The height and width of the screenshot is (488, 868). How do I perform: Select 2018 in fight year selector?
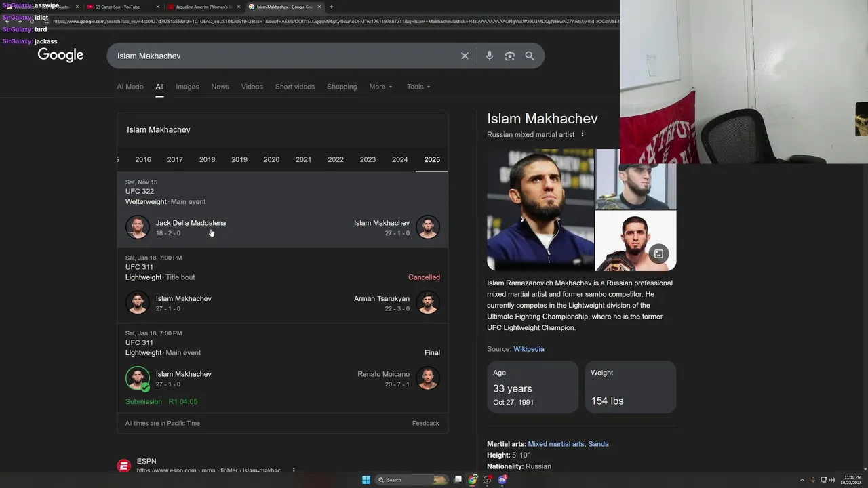(x=208, y=160)
